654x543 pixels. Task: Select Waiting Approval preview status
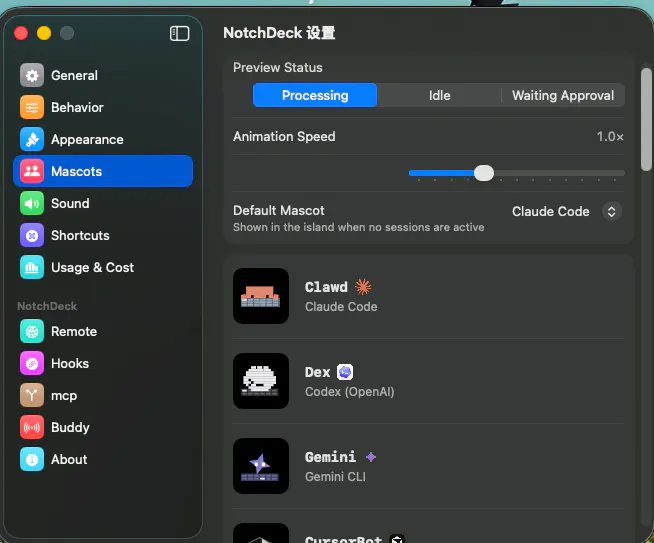coord(563,95)
